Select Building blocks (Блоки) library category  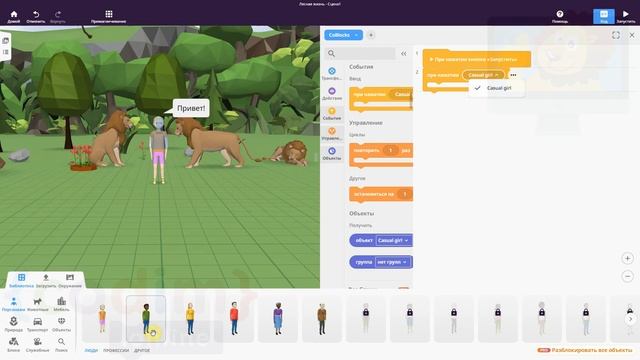[x=13, y=344]
